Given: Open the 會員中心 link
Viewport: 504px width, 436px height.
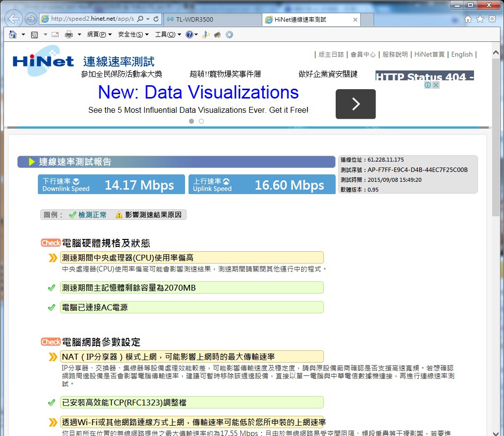Looking at the screenshot, I should tap(363, 54).
